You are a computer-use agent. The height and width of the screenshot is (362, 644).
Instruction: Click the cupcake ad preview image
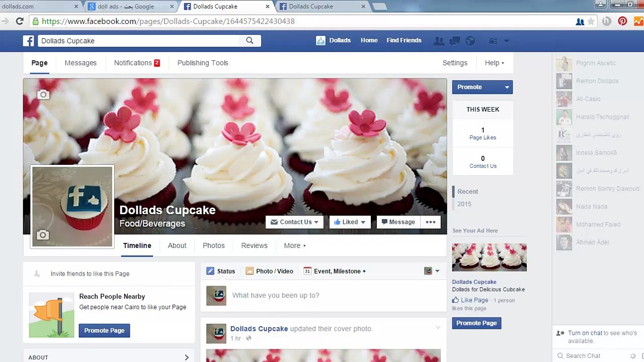(x=489, y=257)
